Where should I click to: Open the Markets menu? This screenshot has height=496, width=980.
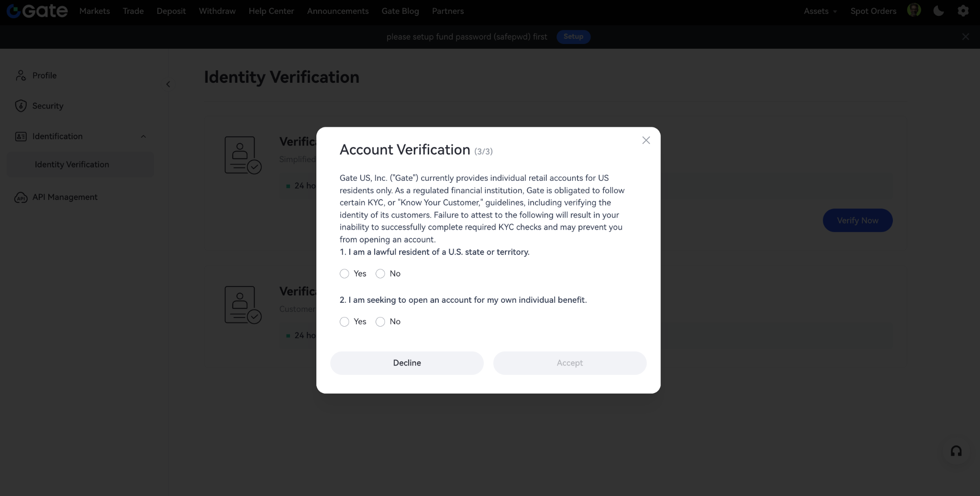coord(95,11)
